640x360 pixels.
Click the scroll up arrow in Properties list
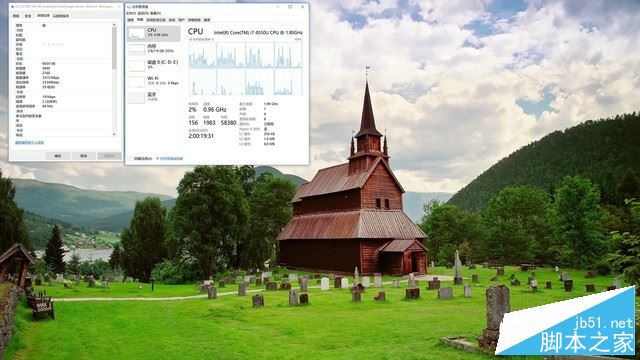pyautogui.click(x=114, y=25)
